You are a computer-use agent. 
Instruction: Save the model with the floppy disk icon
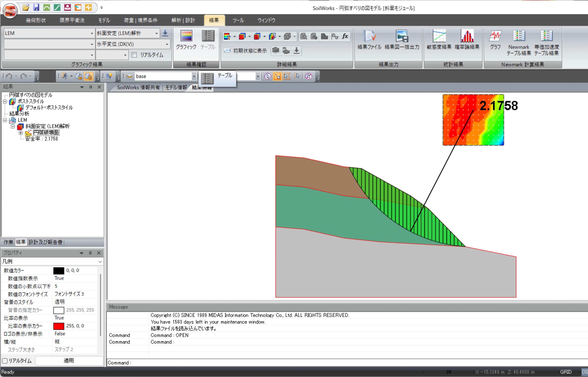(36, 7)
